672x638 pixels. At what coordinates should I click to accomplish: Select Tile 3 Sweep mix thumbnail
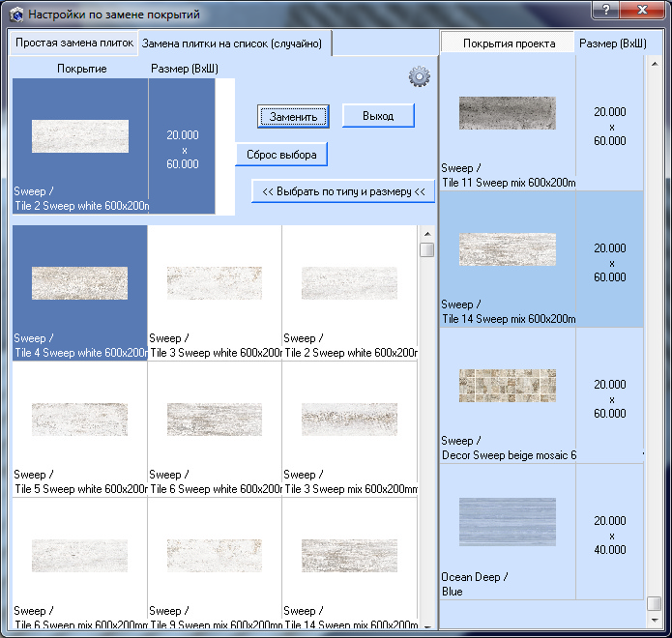(x=349, y=420)
